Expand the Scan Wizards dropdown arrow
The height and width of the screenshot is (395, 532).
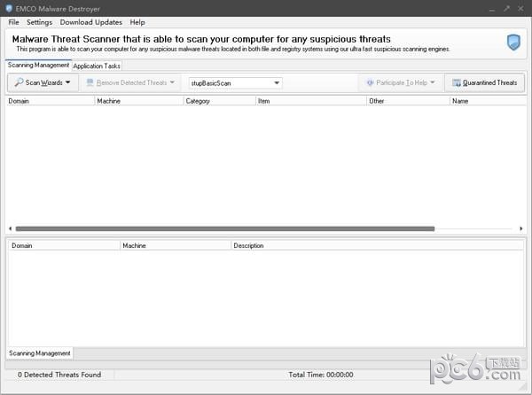point(68,82)
